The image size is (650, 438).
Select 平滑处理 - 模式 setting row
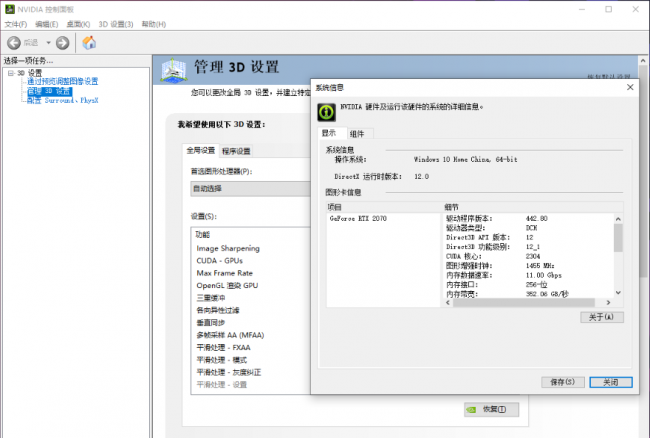point(222,360)
